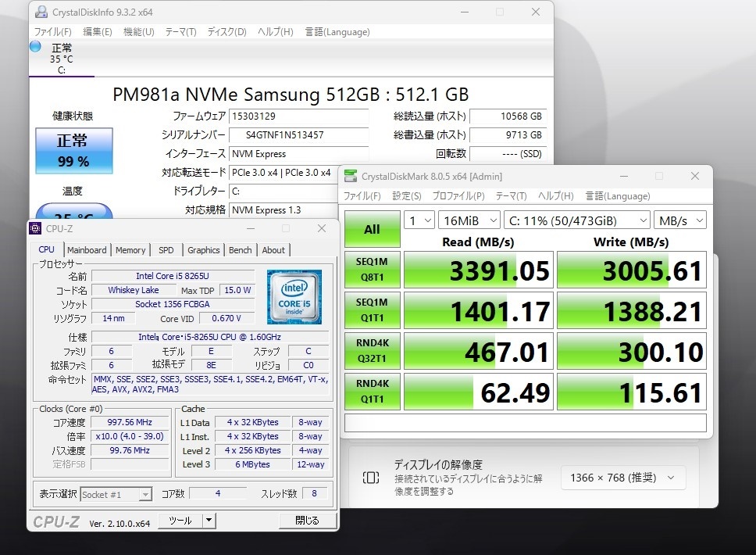This screenshot has width=756, height=555.
Task: Click the SEQ1M Q8T1 write result 3005.61
Action: pyautogui.click(x=632, y=270)
